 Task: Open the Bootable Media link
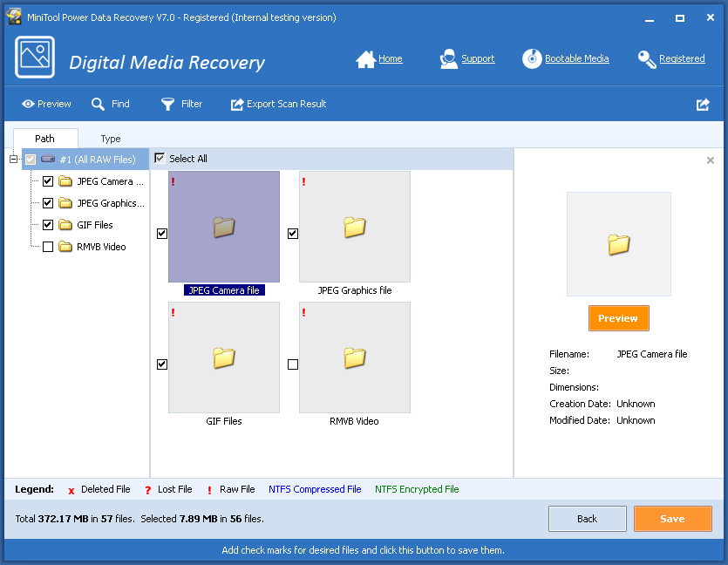(576, 58)
